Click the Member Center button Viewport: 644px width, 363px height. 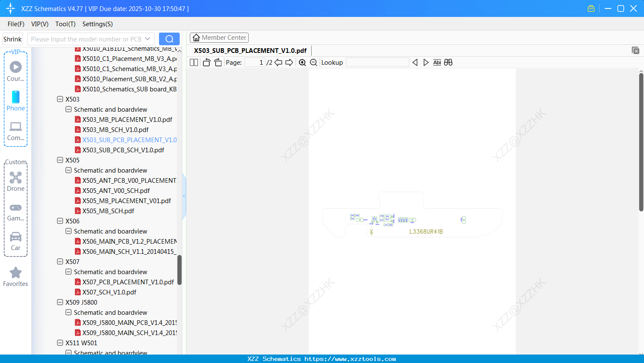pyautogui.click(x=219, y=37)
